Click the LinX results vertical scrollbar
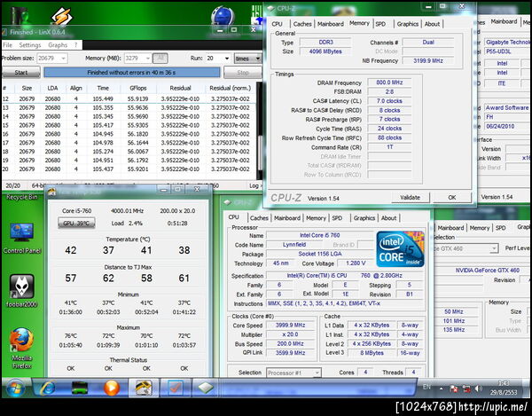The height and width of the screenshot is (416, 532). coord(260,130)
